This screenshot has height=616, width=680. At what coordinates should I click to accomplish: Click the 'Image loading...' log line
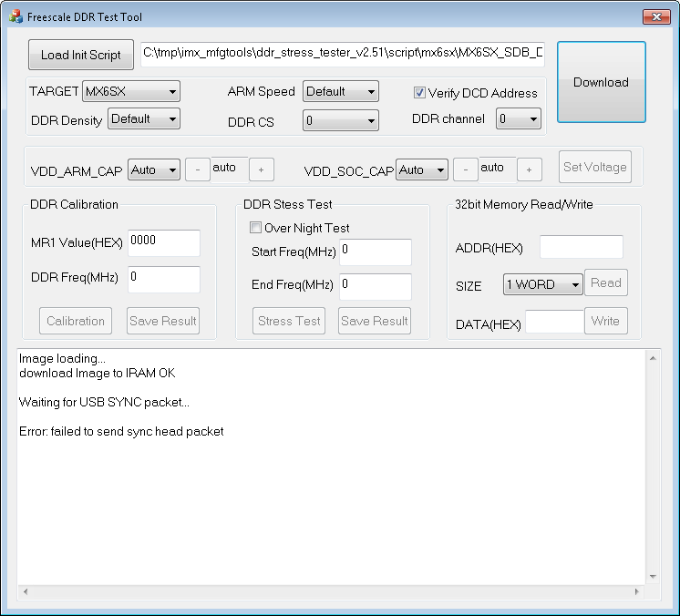coord(62,358)
